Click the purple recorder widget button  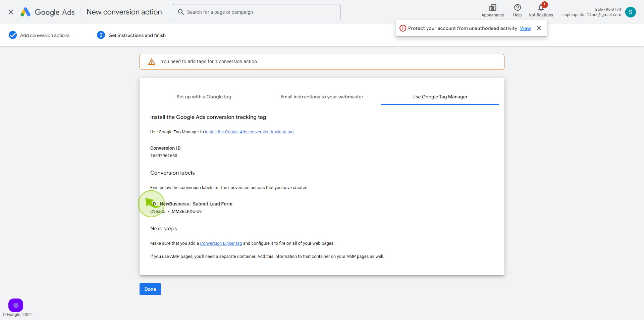click(16, 305)
